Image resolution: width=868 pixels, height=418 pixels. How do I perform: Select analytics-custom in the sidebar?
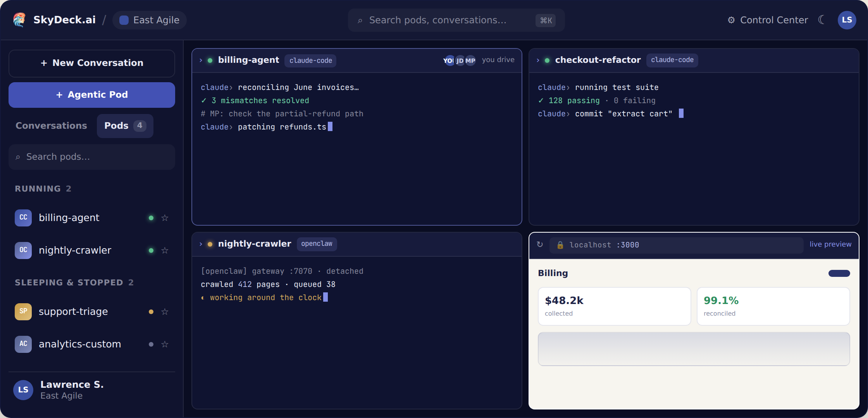point(92,344)
